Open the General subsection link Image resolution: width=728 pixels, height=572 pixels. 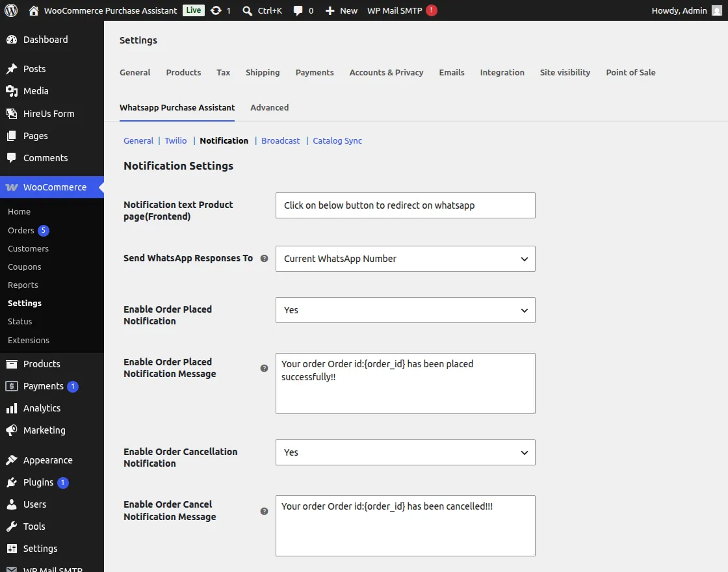(138, 140)
